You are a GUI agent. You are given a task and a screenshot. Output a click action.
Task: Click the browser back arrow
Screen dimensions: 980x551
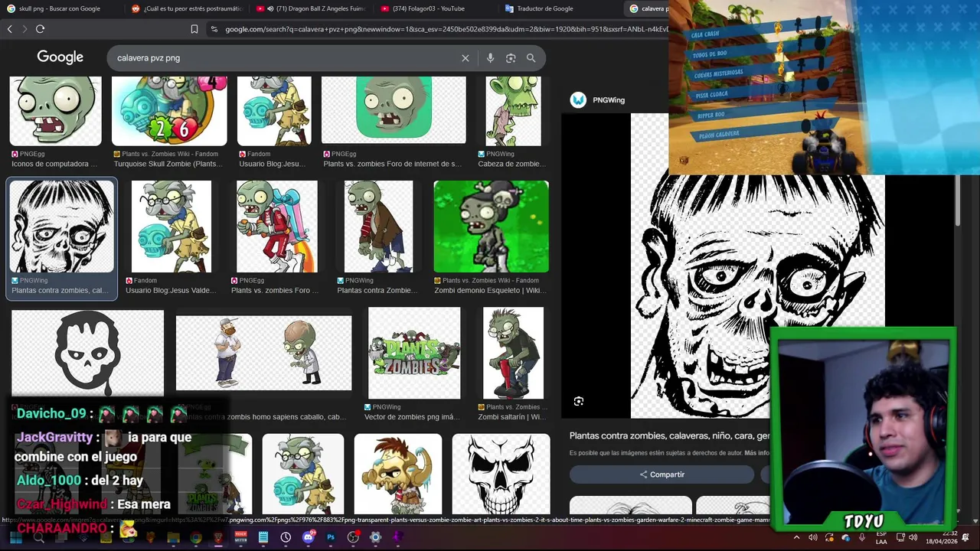pos(9,29)
